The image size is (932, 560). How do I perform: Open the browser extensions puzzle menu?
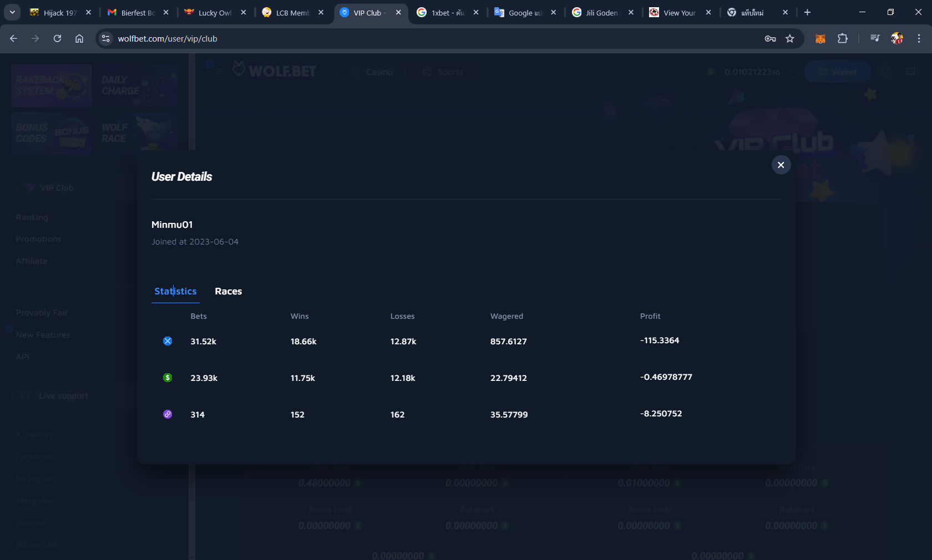(842, 38)
